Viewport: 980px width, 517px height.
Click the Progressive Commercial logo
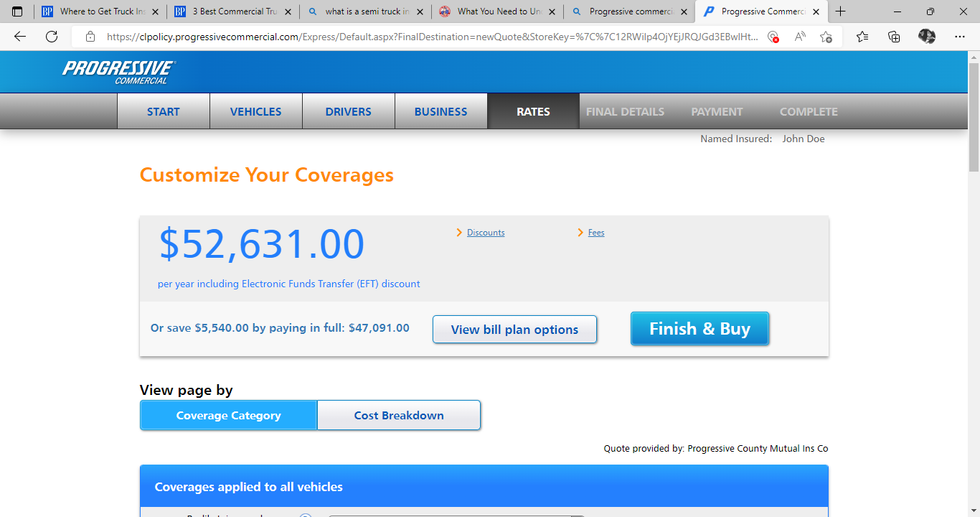pyautogui.click(x=119, y=72)
